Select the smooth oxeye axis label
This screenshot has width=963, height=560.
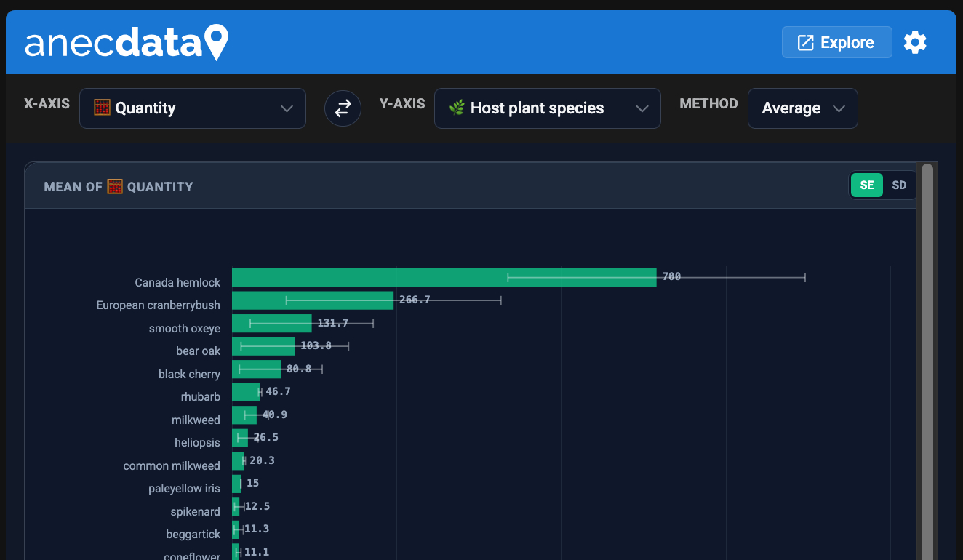pos(184,328)
